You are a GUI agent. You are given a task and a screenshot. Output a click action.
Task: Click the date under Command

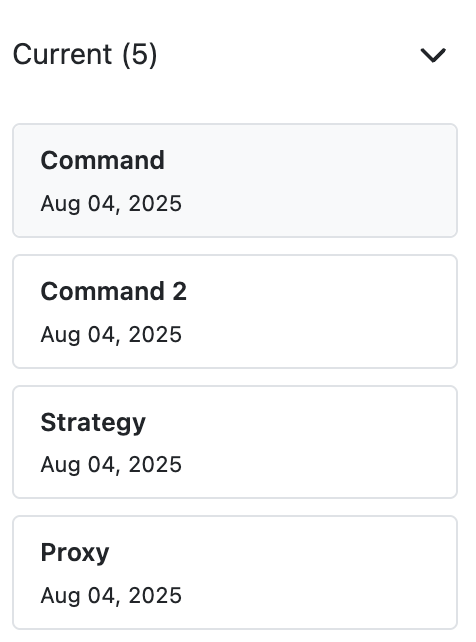point(111,204)
